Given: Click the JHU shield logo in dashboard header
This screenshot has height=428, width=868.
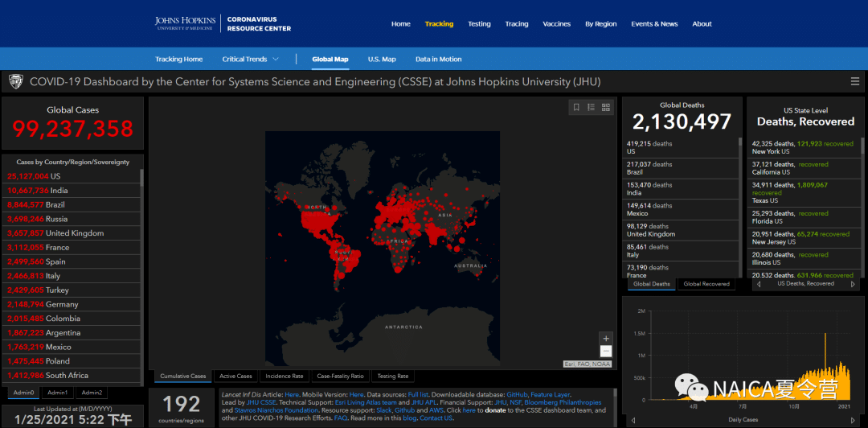Looking at the screenshot, I should [x=15, y=82].
